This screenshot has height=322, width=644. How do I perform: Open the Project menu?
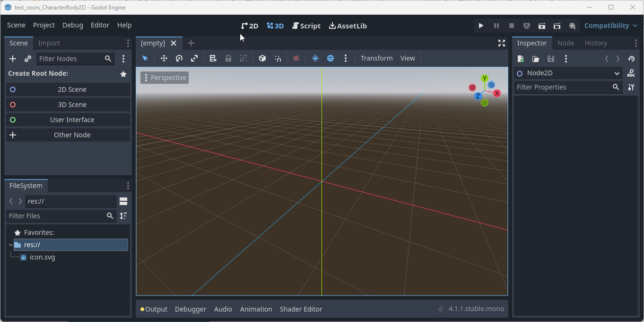pos(44,25)
